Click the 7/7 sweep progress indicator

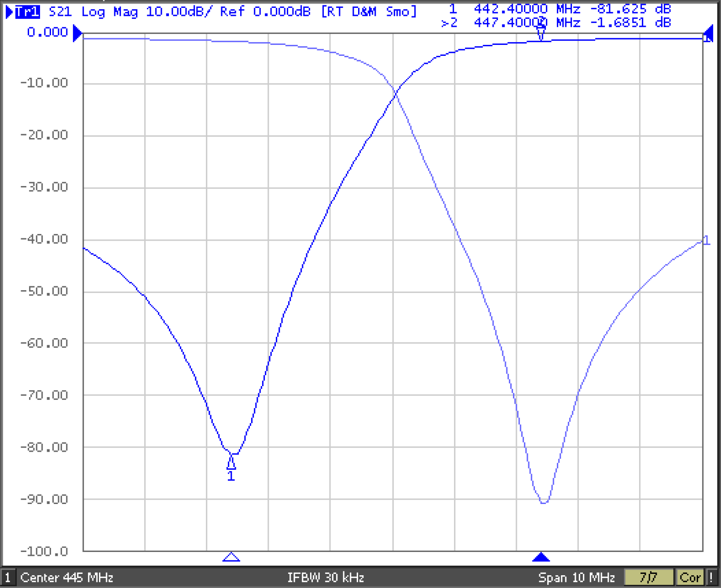click(x=648, y=577)
